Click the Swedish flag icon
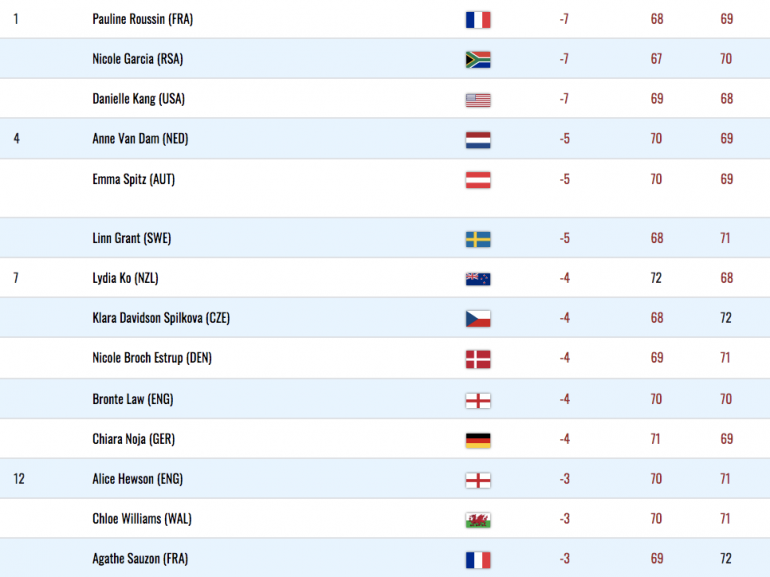 (x=478, y=239)
